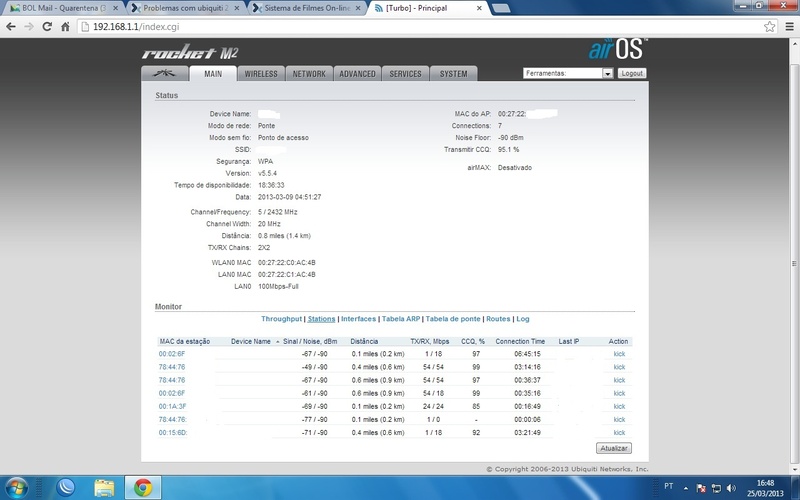Switch to the SYSTEM tab
Image resolution: width=800 pixels, height=500 pixels.
[453, 73]
